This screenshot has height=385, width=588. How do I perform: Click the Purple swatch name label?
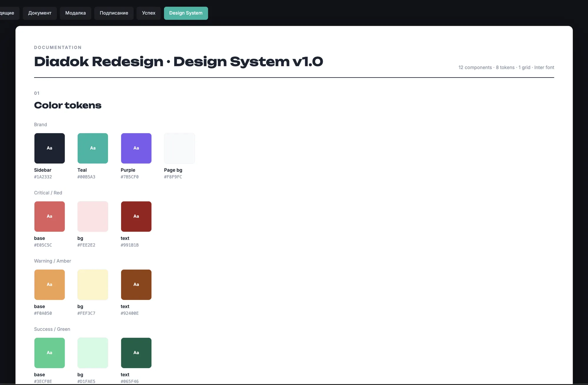[x=128, y=170]
